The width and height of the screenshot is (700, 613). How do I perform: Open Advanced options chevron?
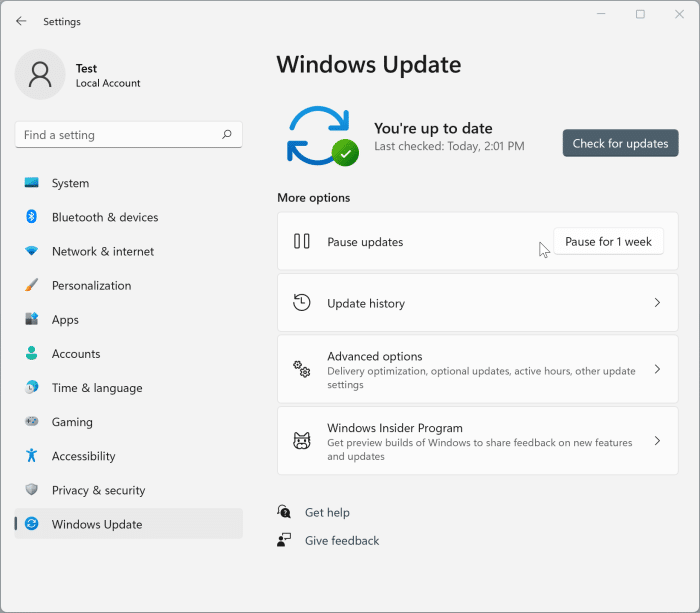point(657,369)
